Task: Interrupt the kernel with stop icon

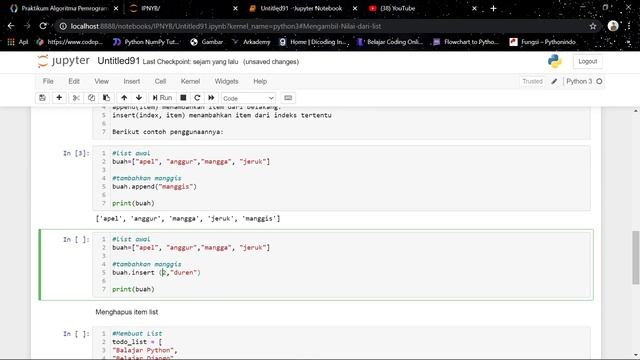Action: [183, 98]
